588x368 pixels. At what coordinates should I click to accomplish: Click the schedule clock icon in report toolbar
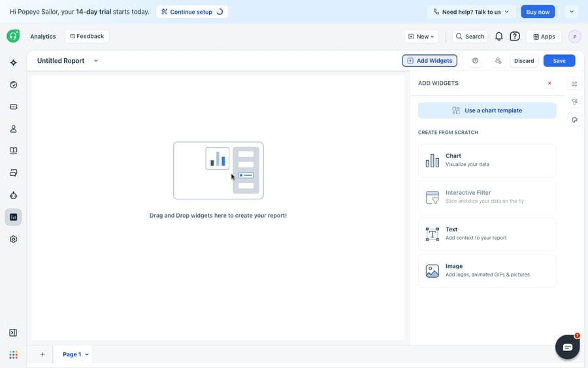(x=475, y=61)
